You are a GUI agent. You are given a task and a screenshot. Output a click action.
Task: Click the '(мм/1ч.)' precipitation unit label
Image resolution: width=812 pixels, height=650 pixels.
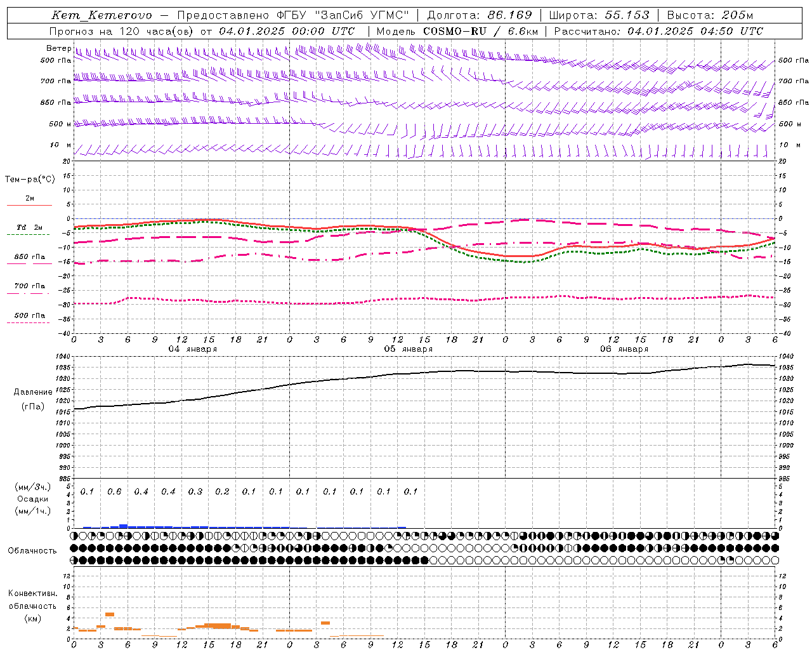click(33, 511)
